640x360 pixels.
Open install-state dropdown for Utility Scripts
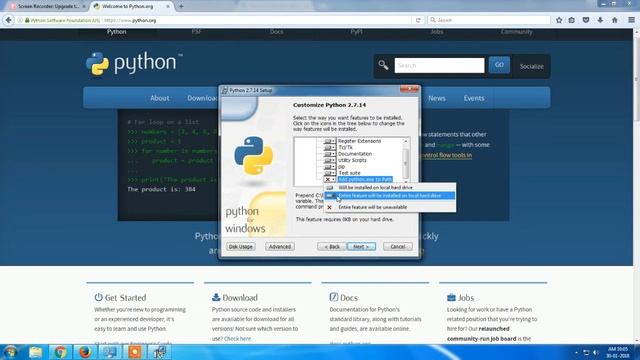coord(329,160)
